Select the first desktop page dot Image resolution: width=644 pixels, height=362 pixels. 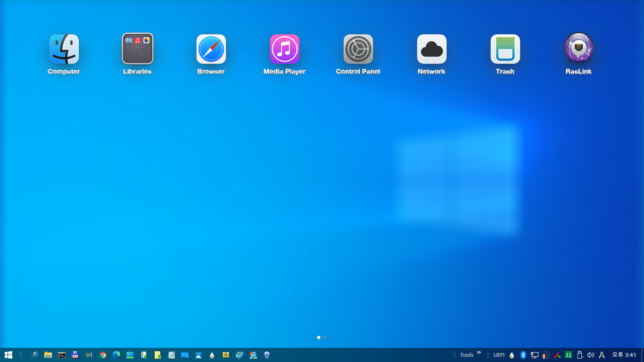[319, 337]
